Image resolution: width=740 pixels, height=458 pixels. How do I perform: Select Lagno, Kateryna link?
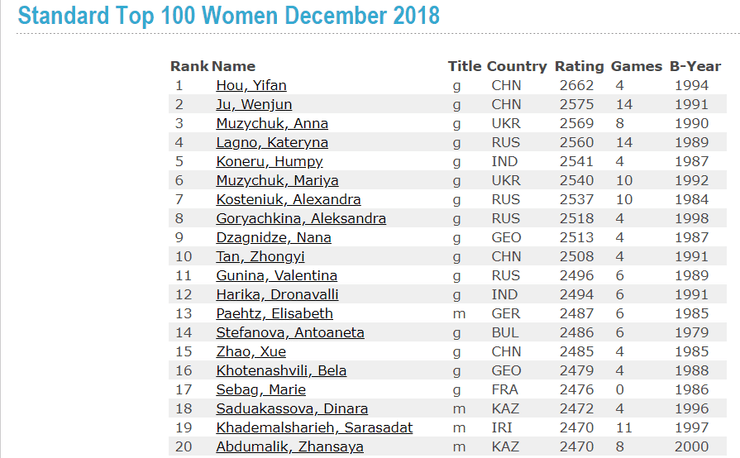272,143
